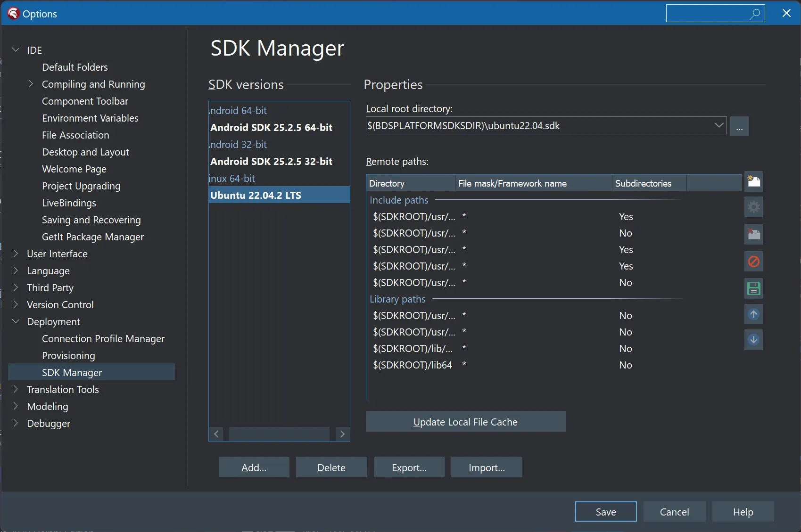801x532 pixels.
Task: Collapse the IDE tree node
Action: click(x=16, y=50)
